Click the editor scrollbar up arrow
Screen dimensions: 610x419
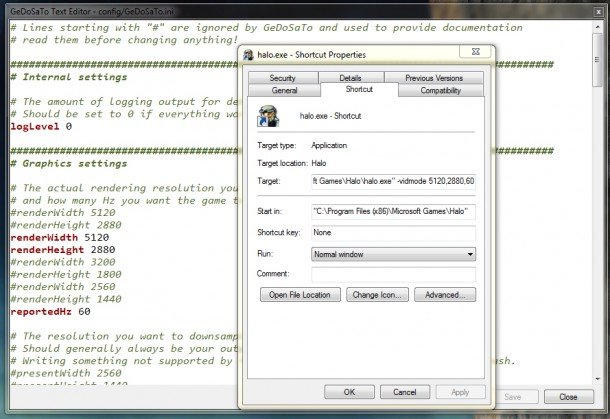click(597, 26)
